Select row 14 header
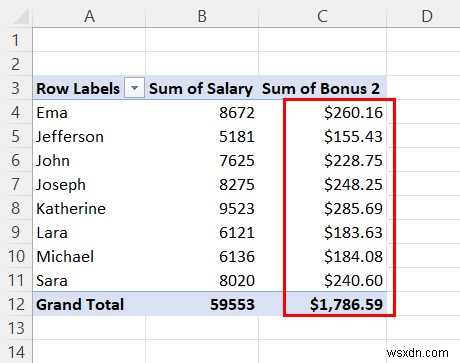Screen dimensions: 460x363 click(16, 352)
